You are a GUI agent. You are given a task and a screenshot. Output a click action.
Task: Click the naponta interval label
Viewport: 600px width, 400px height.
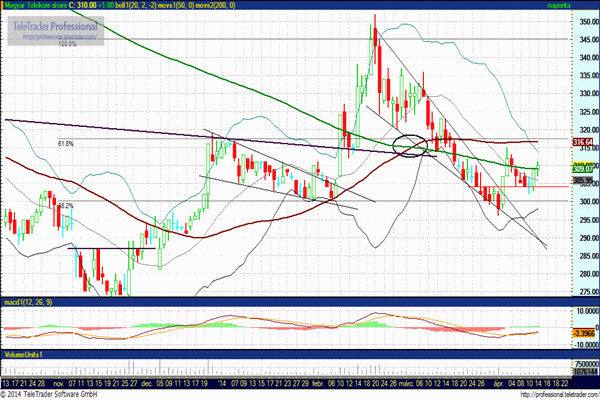pos(559,5)
